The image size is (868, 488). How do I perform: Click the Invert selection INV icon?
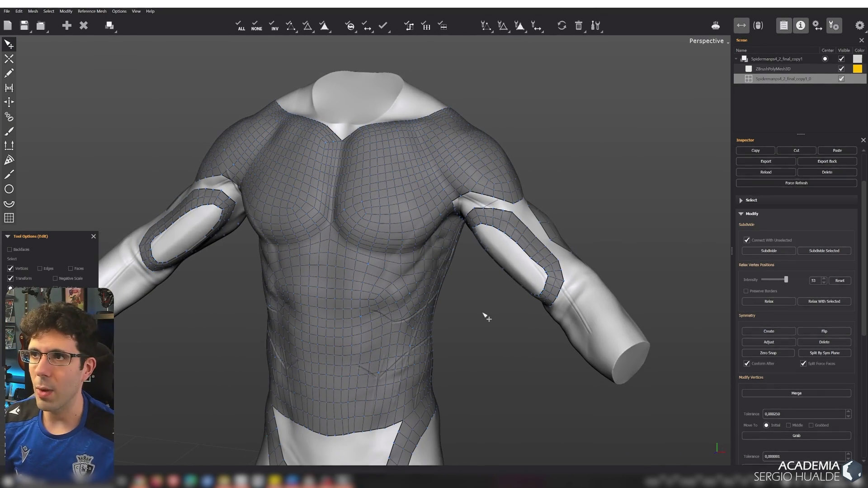pyautogui.click(x=274, y=26)
